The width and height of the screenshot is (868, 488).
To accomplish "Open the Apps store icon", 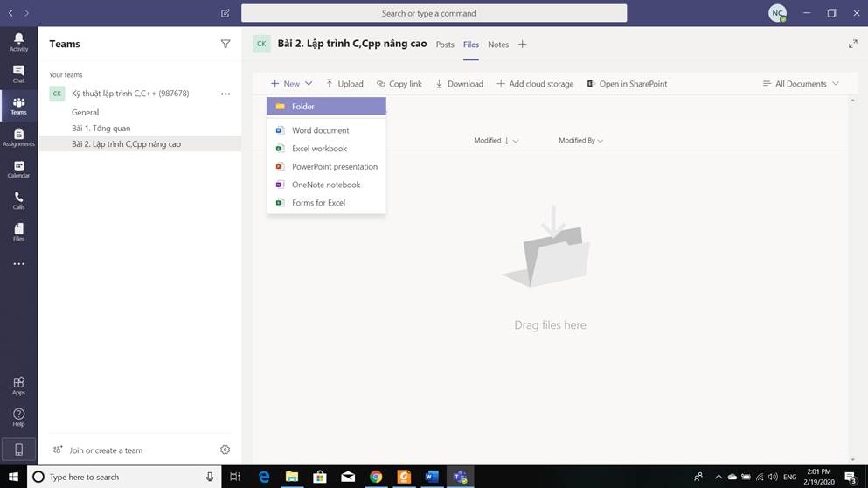I will click(x=18, y=386).
